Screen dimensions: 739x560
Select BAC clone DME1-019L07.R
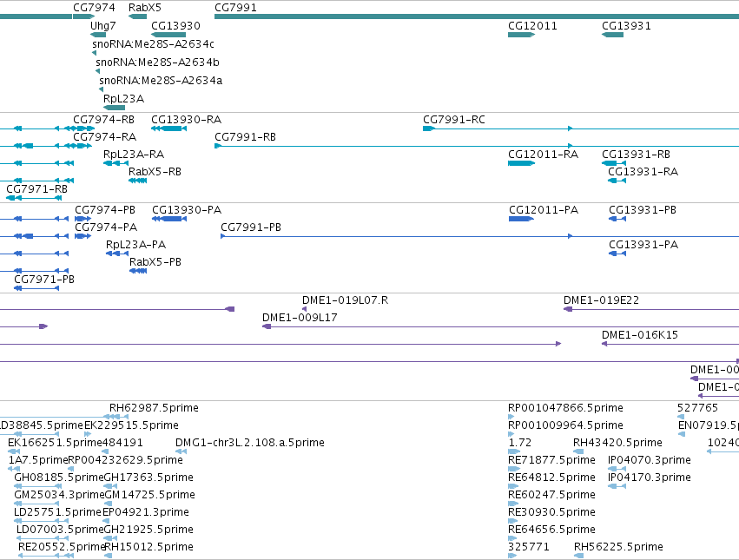tap(345, 300)
